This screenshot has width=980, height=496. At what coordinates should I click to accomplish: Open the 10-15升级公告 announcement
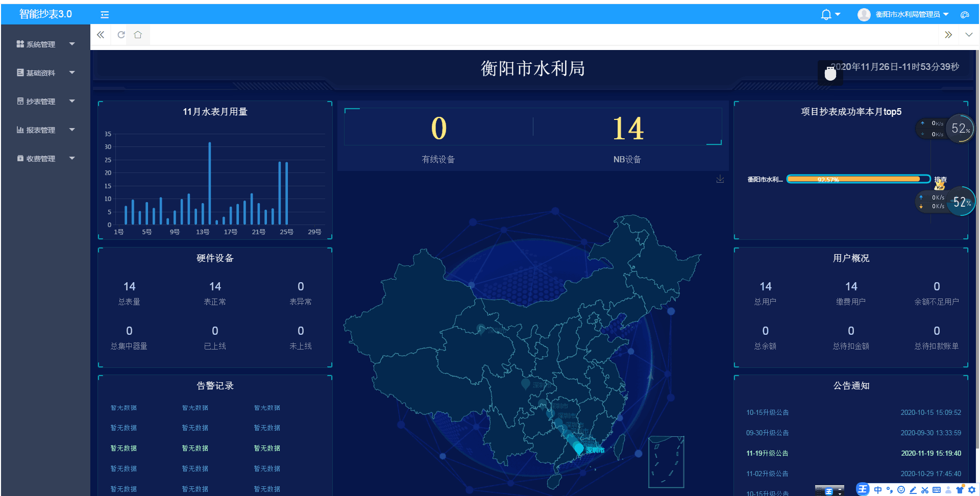click(x=767, y=412)
